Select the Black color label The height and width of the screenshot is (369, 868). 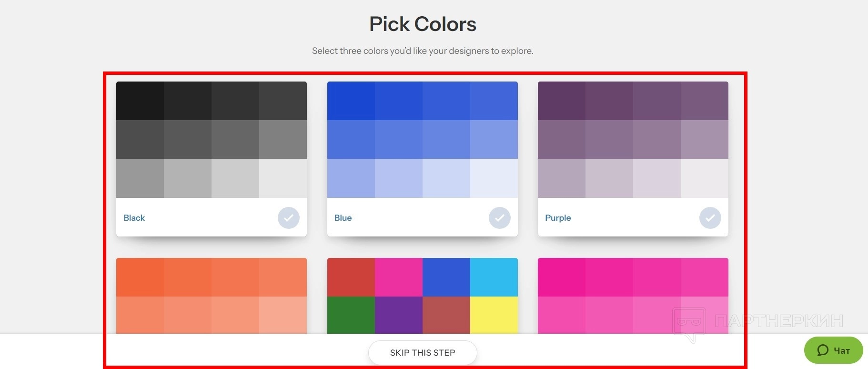click(x=134, y=218)
